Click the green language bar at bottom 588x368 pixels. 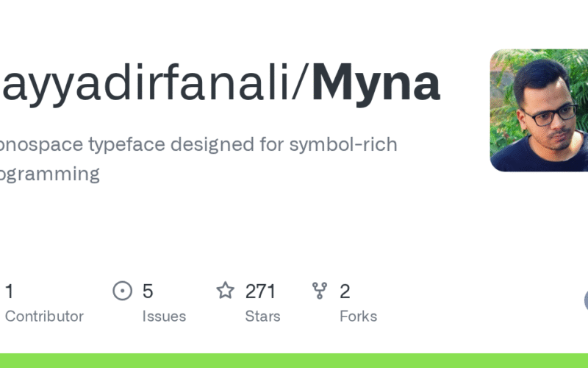pyautogui.click(x=294, y=361)
